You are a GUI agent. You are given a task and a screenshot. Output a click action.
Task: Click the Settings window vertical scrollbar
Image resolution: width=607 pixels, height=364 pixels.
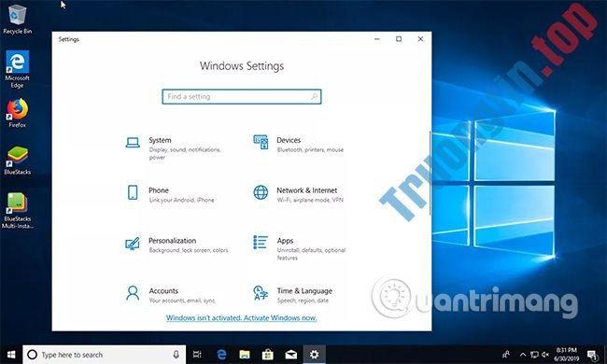(x=430, y=174)
